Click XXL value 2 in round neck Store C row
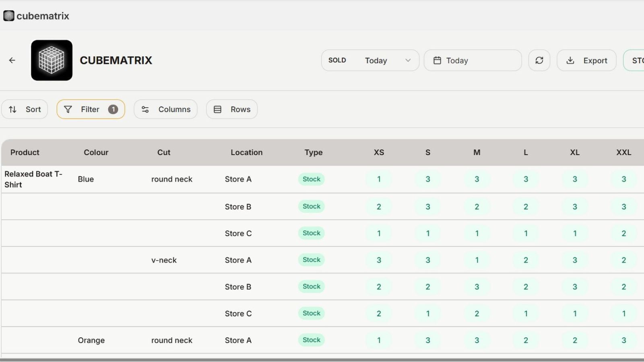The image size is (644, 362). (624, 233)
